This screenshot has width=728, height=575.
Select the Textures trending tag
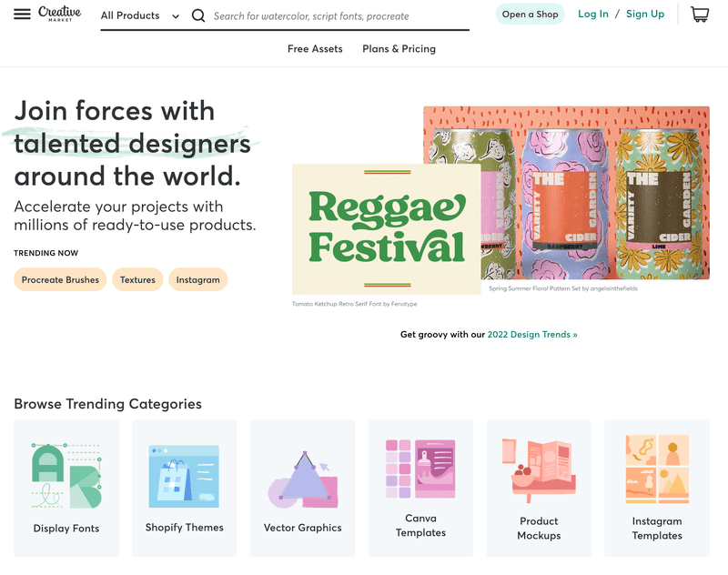coord(137,279)
